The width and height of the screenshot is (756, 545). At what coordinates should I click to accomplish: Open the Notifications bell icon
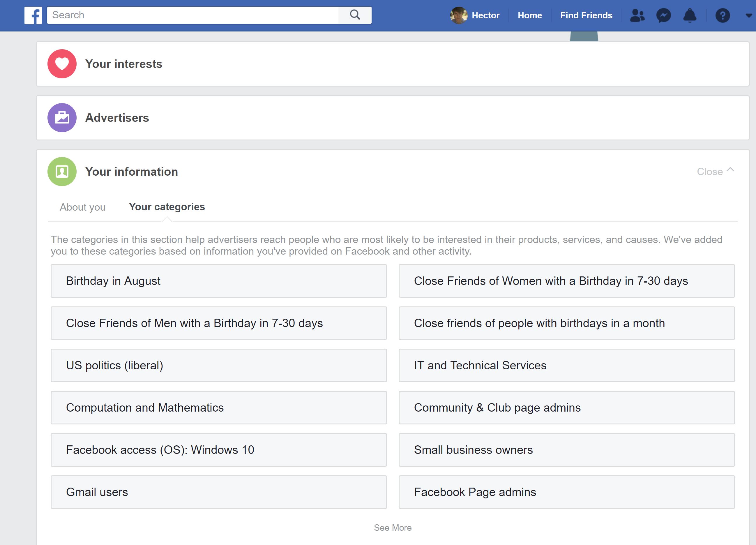pos(690,15)
